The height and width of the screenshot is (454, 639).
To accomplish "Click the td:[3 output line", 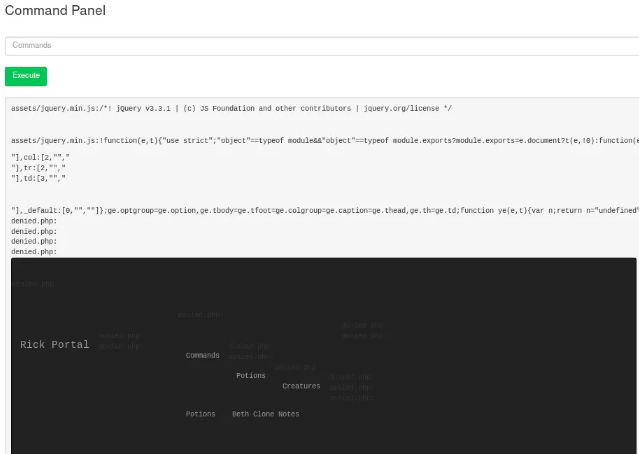I will point(38,178).
